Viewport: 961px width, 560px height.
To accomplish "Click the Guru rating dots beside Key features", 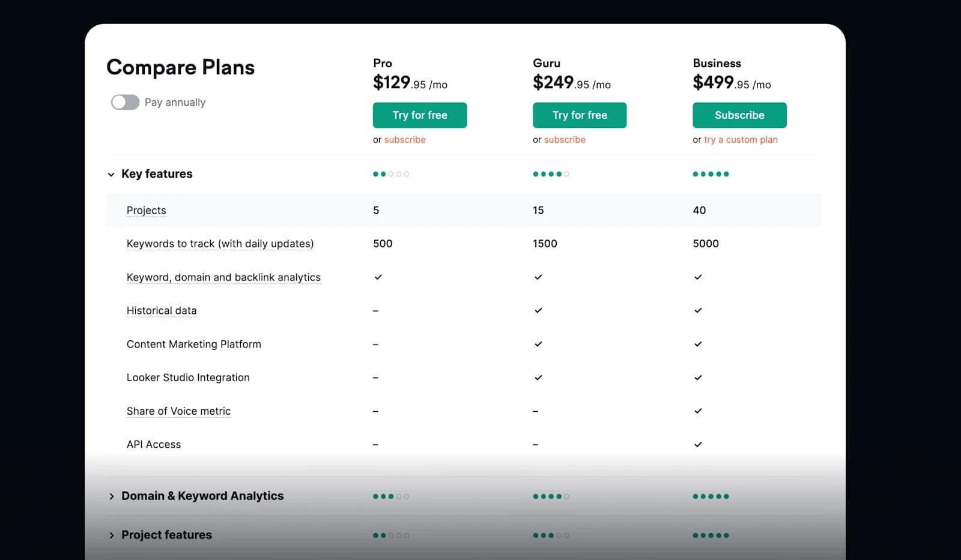I will (551, 173).
